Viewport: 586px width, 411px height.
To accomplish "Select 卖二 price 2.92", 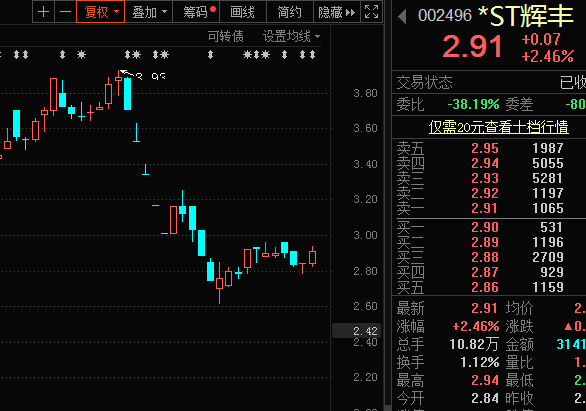I will [x=485, y=193].
